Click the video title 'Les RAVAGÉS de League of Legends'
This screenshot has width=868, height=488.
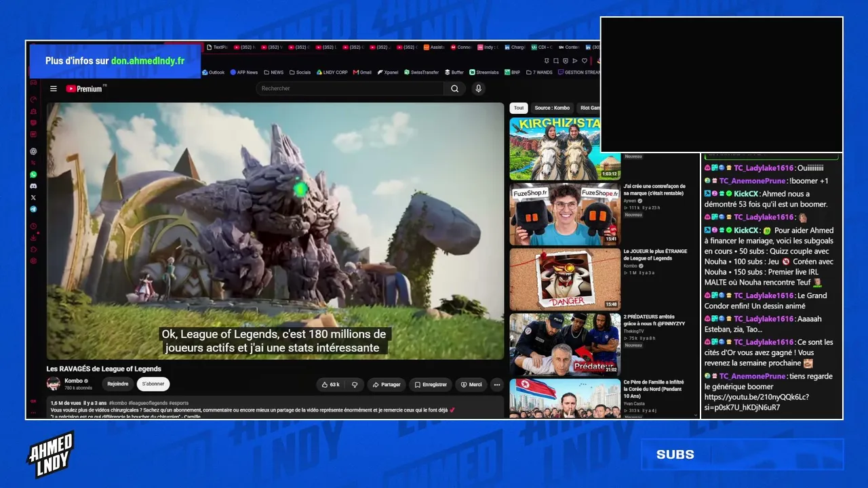tap(104, 369)
